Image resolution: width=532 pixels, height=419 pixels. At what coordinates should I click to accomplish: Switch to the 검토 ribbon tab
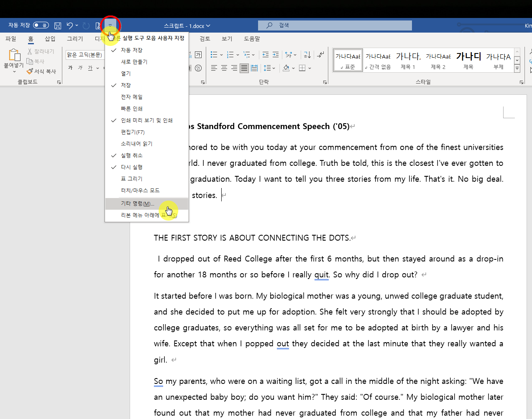click(x=205, y=38)
